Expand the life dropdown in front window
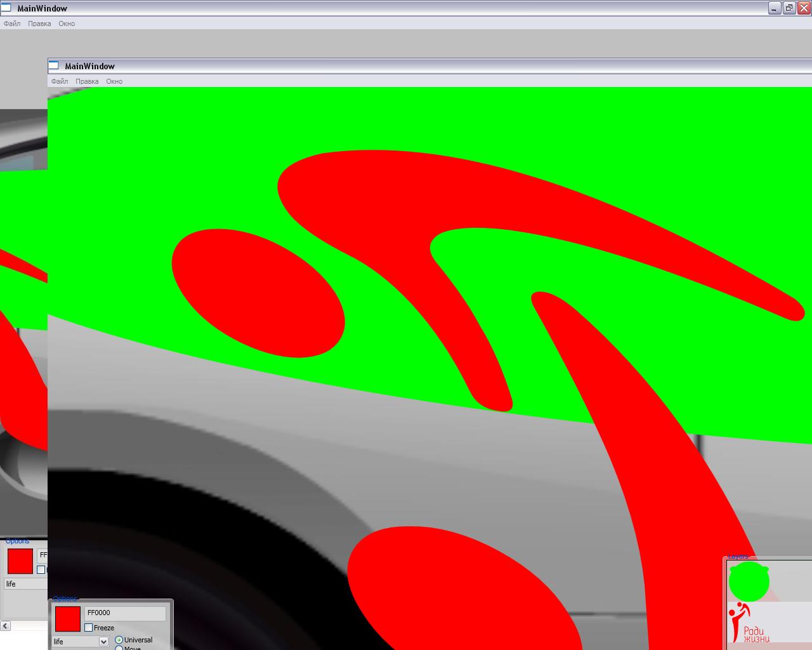Viewport: 812px width, 650px height. pyautogui.click(x=103, y=642)
